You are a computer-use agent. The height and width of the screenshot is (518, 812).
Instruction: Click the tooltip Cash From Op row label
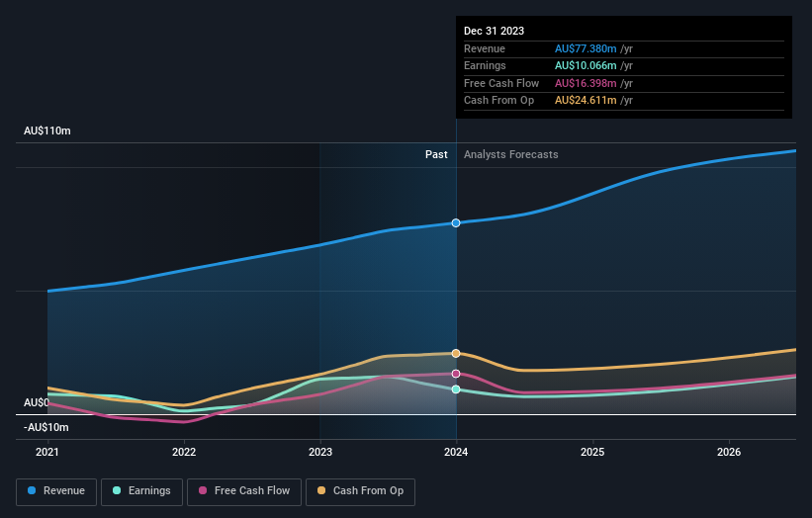(x=498, y=101)
